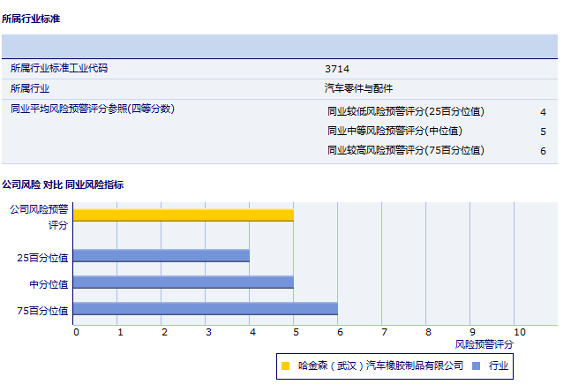Viewport: 571px width, 392px height.
Task: Select the 汽车零件与配件 industry value
Action: (x=358, y=88)
